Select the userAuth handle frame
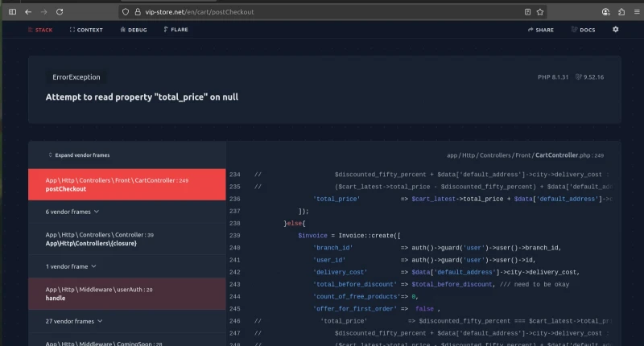Viewport: 644px width, 346px height. (x=127, y=294)
